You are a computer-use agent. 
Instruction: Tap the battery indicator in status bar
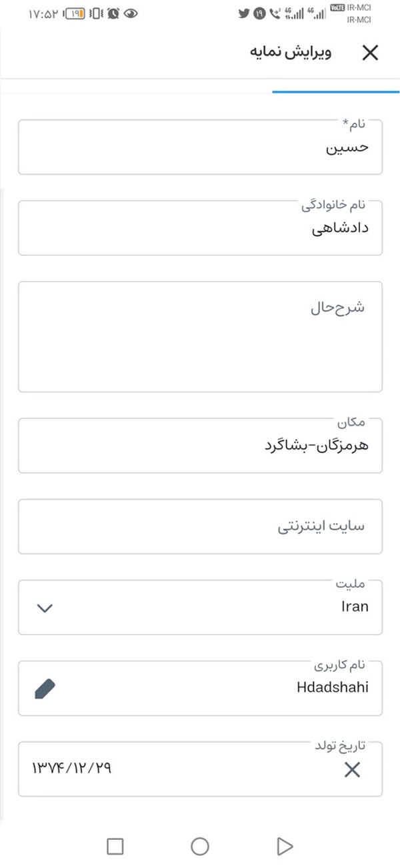[75, 13]
